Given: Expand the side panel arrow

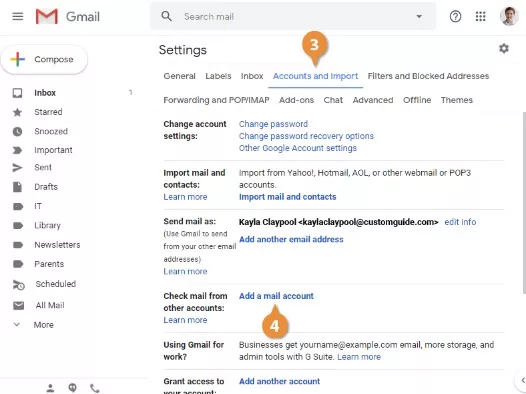Looking at the screenshot, I should (522, 380).
